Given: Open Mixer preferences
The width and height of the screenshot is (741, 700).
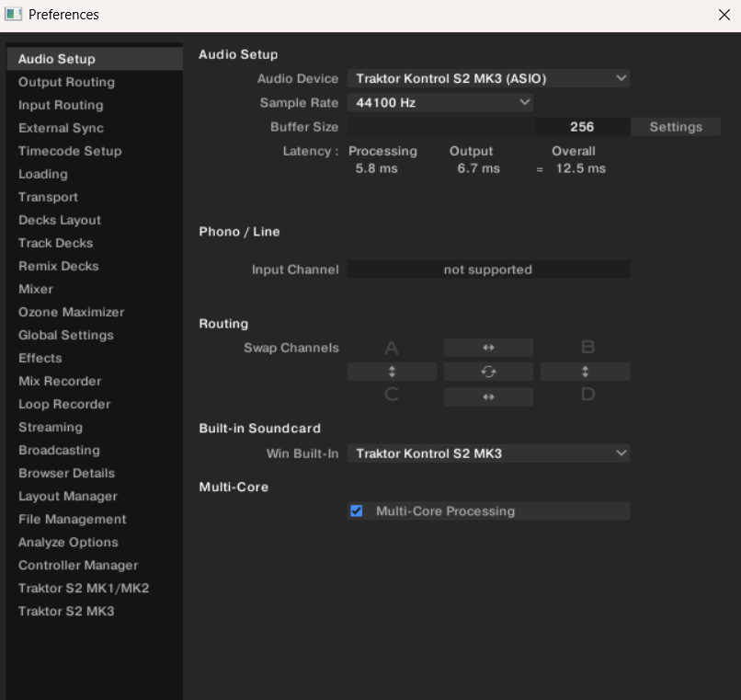Looking at the screenshot, I should pyautogui.click(x=95, y=290).
